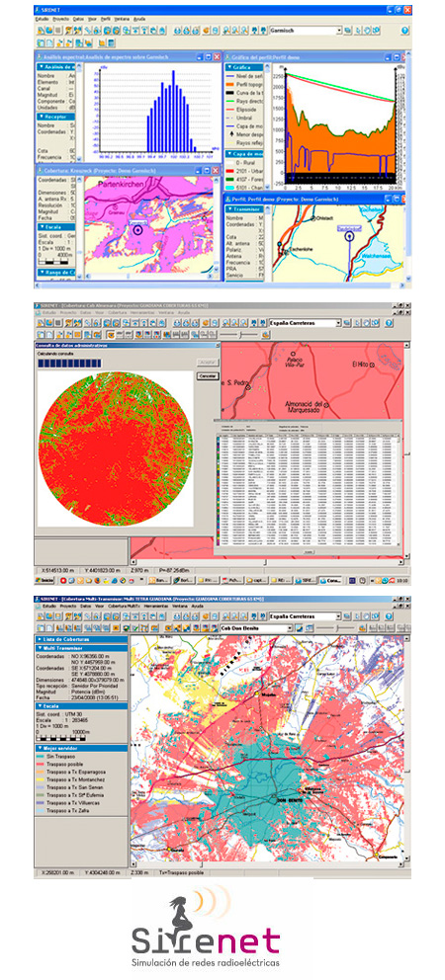Select the transmitter marker on the Perfil demo map
Image resolution: width=445 pixels, height=980 pixels.
pos(350,236)
